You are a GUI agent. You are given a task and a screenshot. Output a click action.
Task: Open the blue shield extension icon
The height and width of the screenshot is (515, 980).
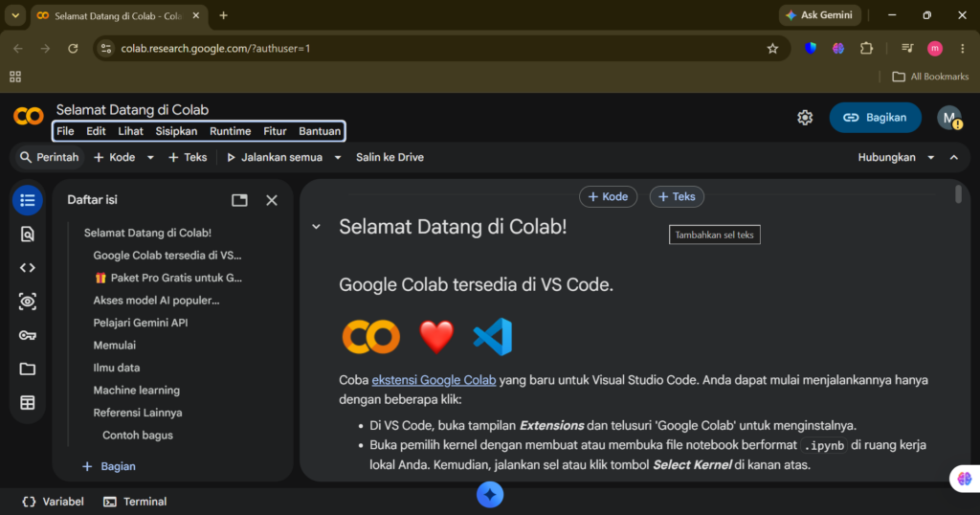click(811, 48)
